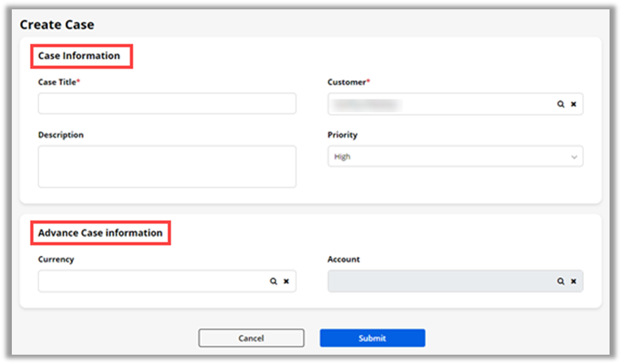Image resolution: width=622 pixels, height=364 pixels.
Task: Expand the Priority dropdown showing High
Action: [x=455, y=157]
